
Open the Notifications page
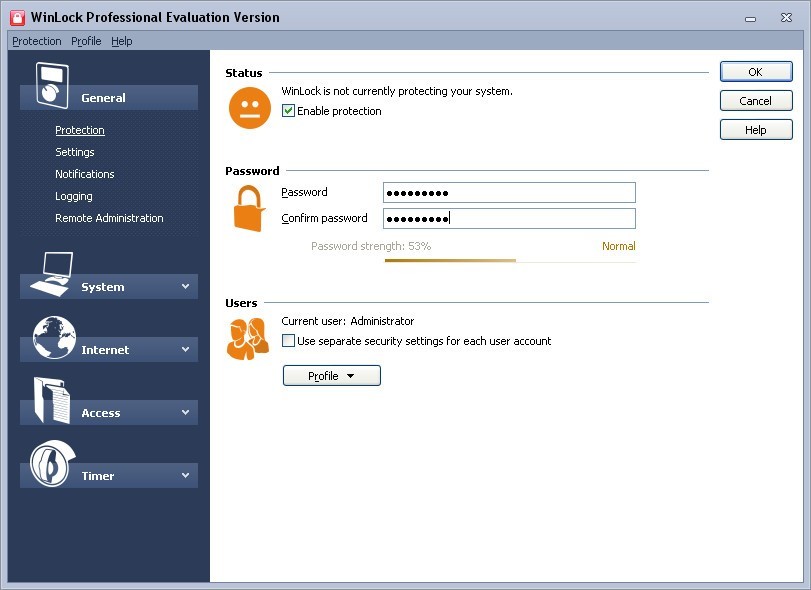point(84,174)
